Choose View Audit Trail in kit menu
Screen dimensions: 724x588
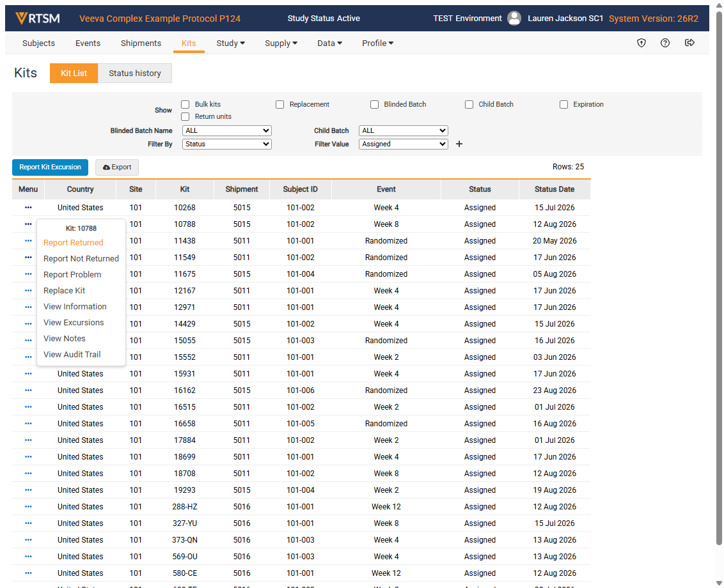[x=72, y=355]
